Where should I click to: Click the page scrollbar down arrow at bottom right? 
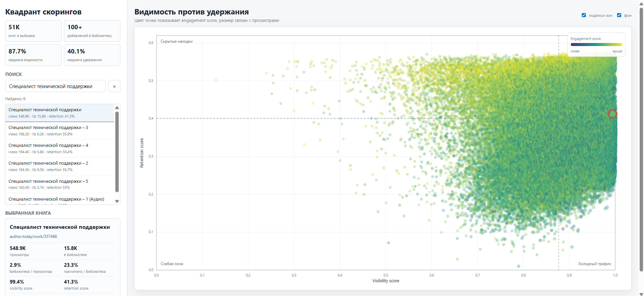pos(641,294)
